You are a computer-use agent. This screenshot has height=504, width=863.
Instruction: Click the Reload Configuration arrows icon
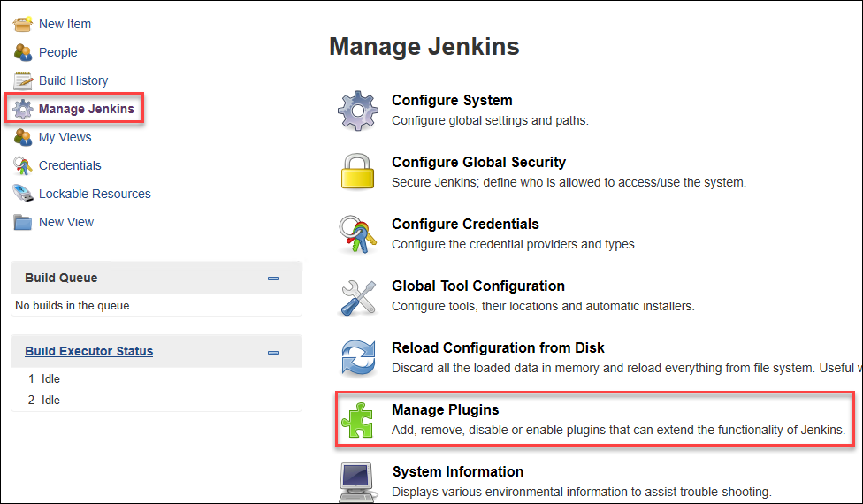point(358,359)
